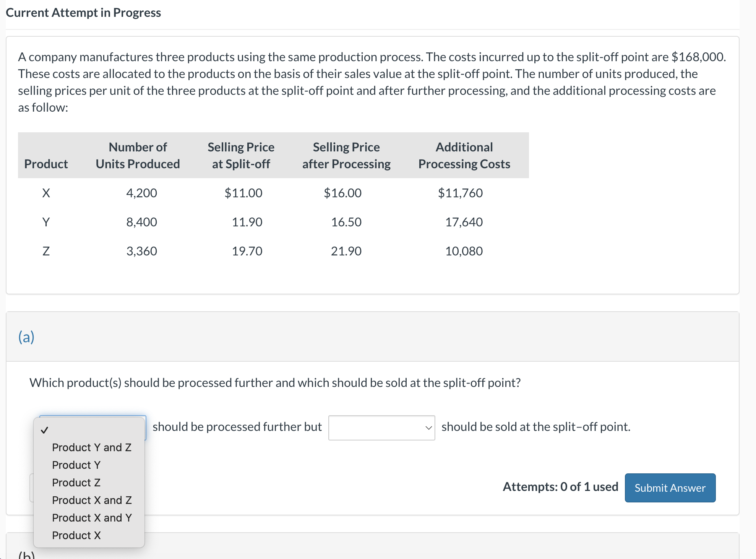Click the "Current Attempt in Progress" heading
Viewport: 756px width, 559px height.
pos(83,12)
